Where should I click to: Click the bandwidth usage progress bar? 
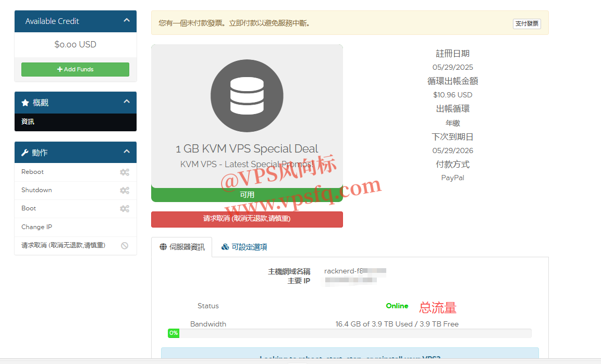349,333
